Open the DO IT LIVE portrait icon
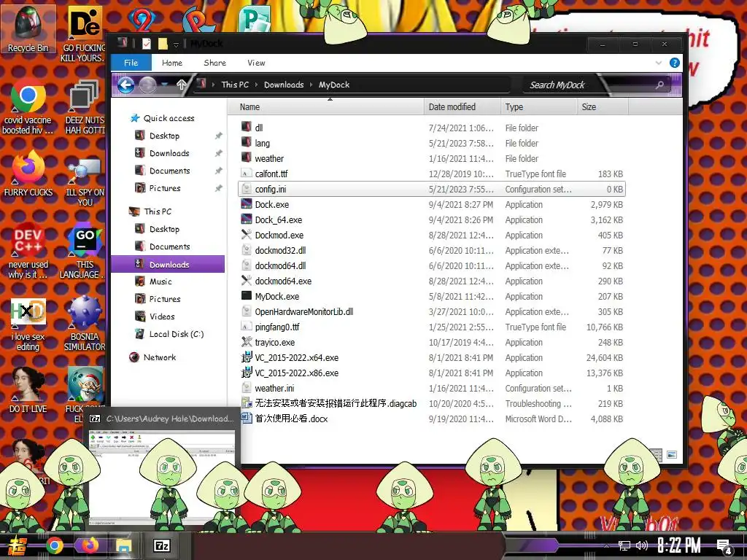This screenshot has width=747, height=560. point(28,391)
